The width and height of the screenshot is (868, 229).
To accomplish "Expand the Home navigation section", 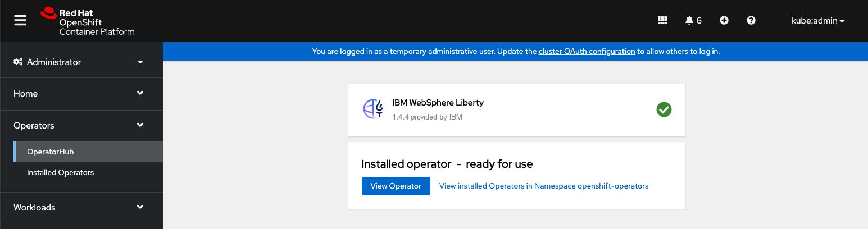I will pos(81,94).
